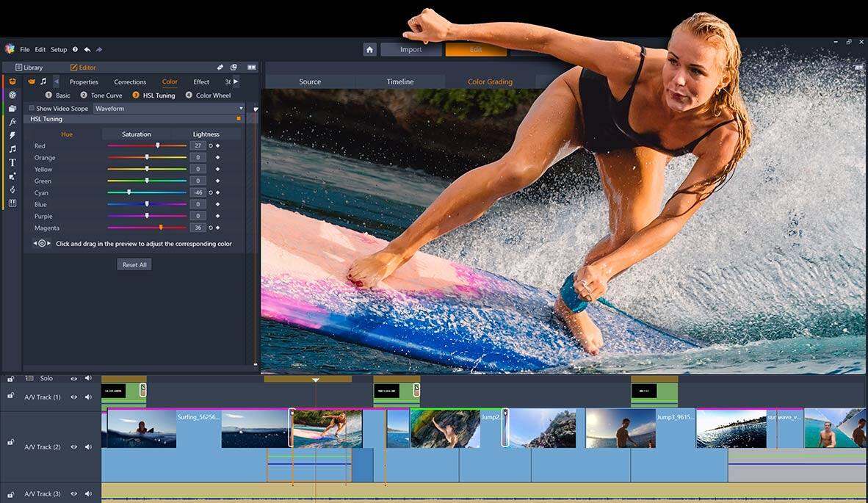
Task: Switch to the Lightness column tab
Action: (x=206, y=134)
